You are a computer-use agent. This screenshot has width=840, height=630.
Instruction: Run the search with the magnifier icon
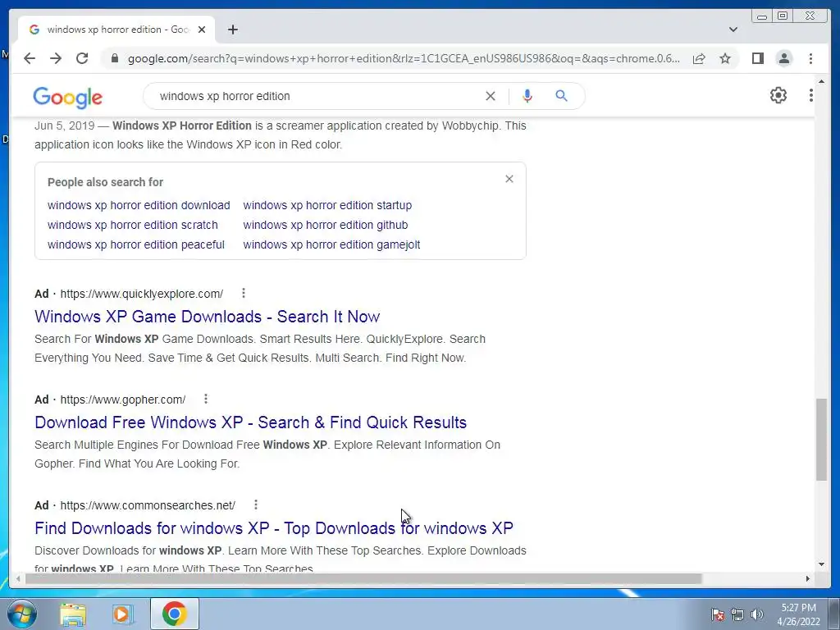pos(561,96)
